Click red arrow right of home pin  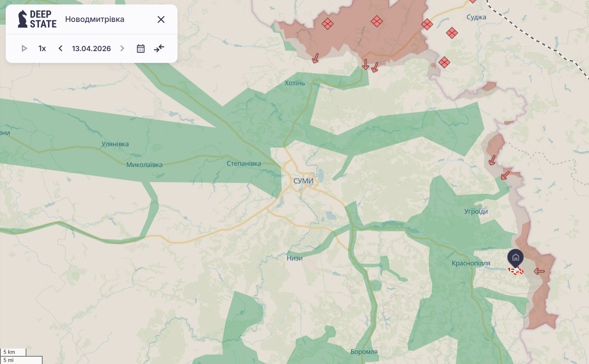539,271
